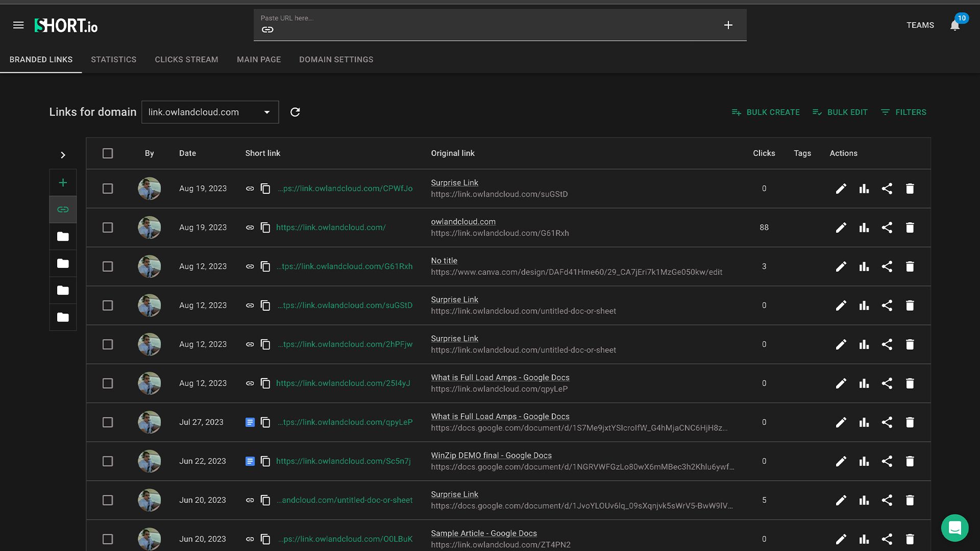Click the green plus in the sidebar
The height and width of the screenshot is (551, 980).
click(63, 183)
